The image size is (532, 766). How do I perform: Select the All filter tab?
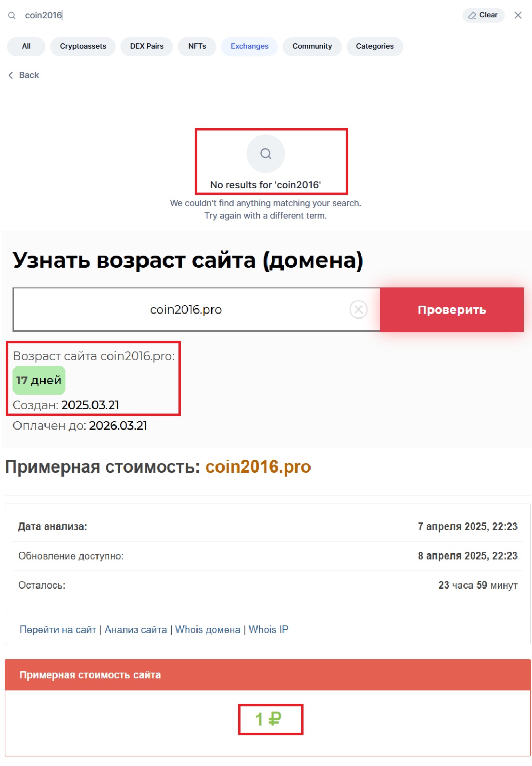[x=26, y=46]
